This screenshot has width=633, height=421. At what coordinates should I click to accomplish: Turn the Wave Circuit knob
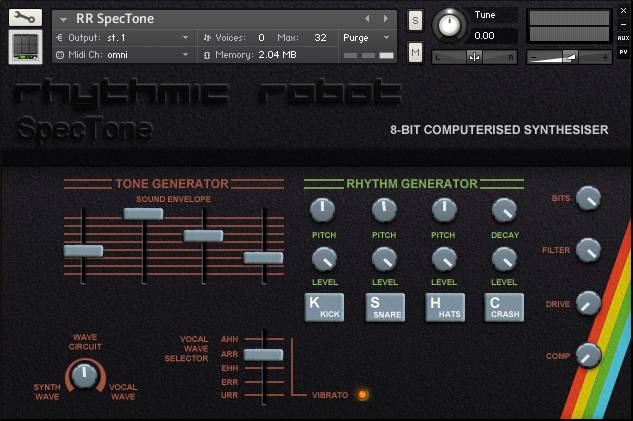(x=85, y=375)
